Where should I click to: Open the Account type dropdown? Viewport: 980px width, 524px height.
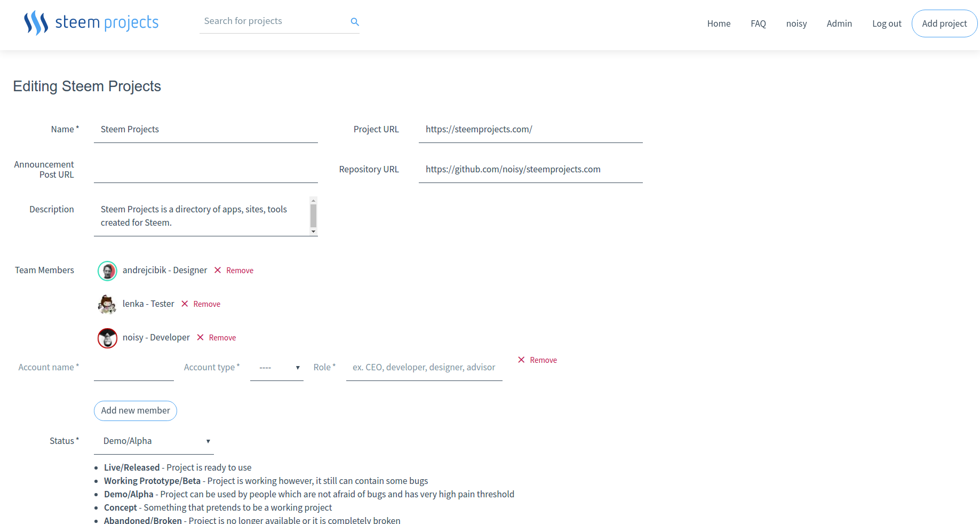[x=277, y=368]
